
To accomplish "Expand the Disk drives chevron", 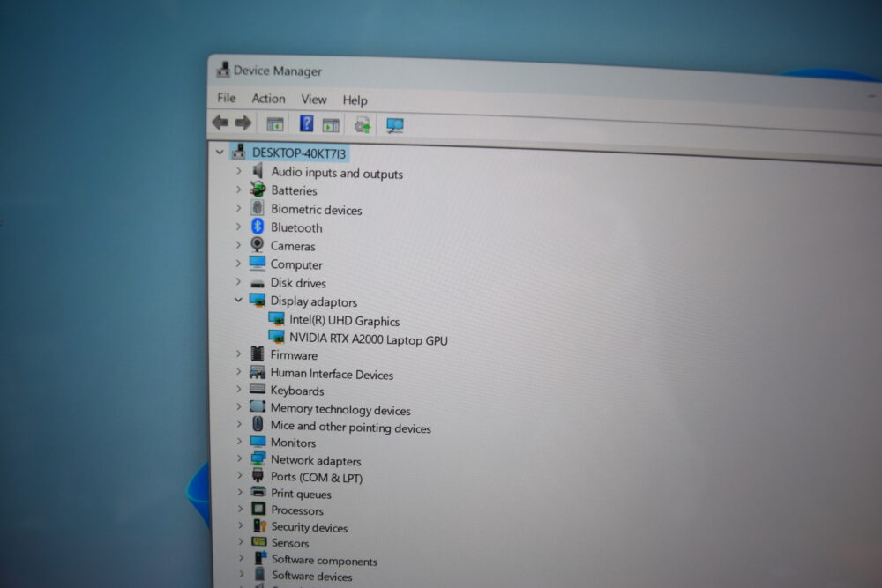I will pos(238,281).
